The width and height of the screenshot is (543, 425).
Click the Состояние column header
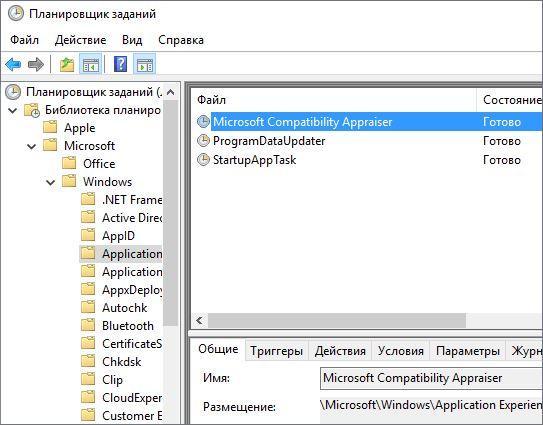(x=509, y=100)
